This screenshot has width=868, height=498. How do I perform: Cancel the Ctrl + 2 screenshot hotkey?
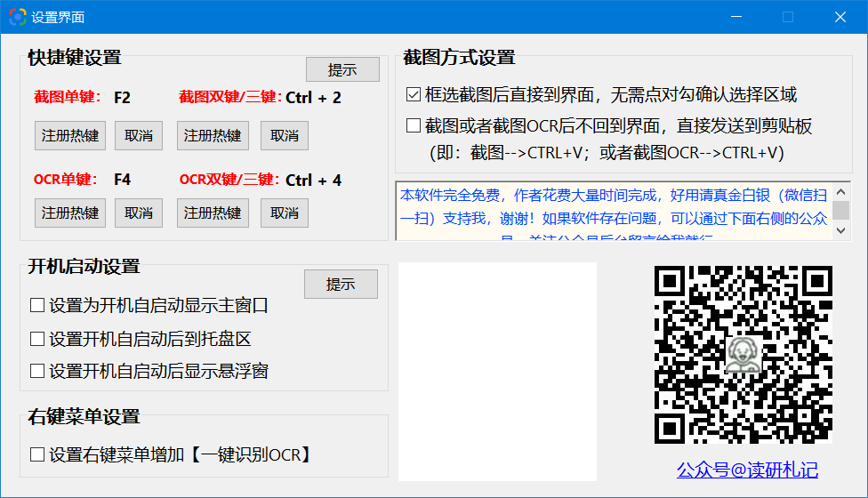[285, 135]
